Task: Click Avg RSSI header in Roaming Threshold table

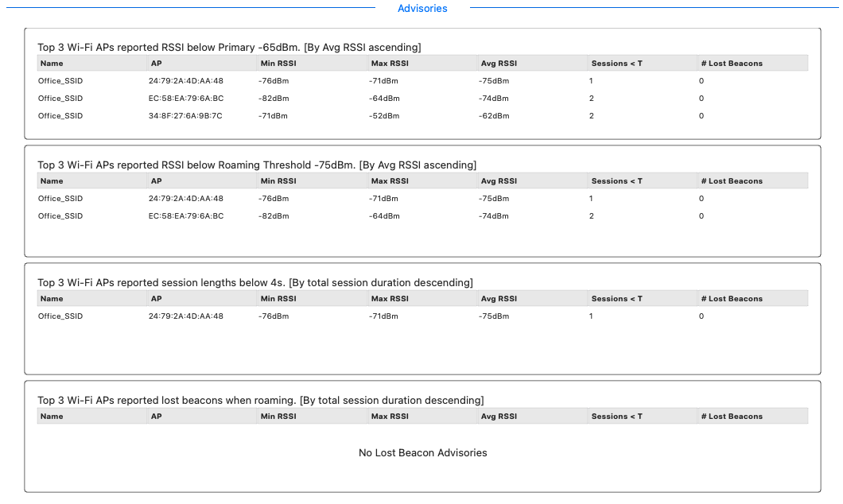Action: pos(499,181)
